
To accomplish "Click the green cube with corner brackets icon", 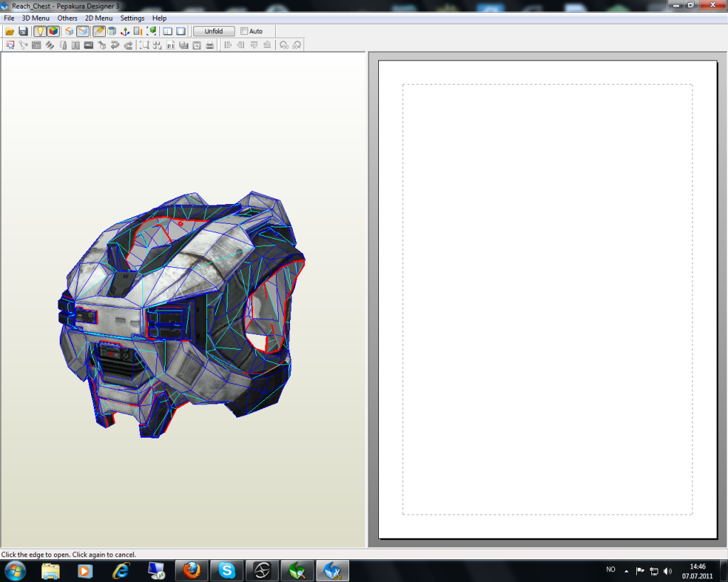I will (x=151, y=31).
